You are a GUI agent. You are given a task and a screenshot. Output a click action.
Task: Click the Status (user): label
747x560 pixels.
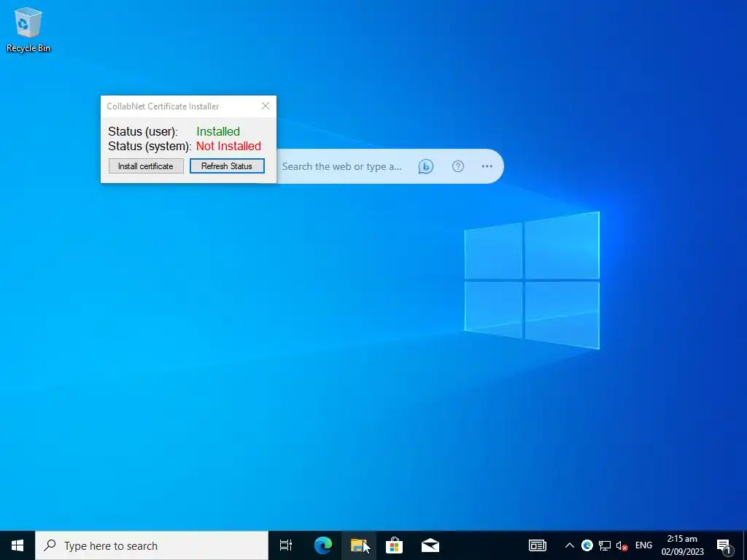pos(143,131)
